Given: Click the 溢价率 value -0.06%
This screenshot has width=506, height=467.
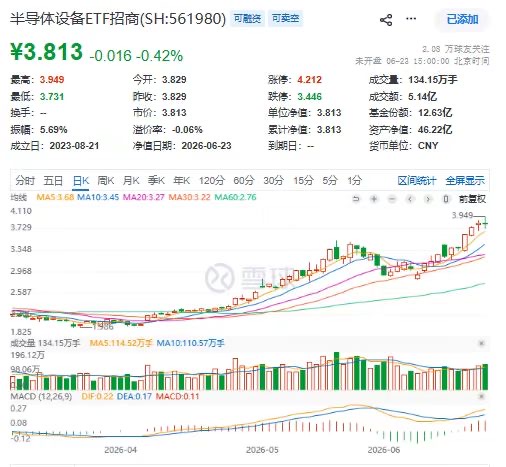Looking at the screenshot, I should click(x=187, y=129).
